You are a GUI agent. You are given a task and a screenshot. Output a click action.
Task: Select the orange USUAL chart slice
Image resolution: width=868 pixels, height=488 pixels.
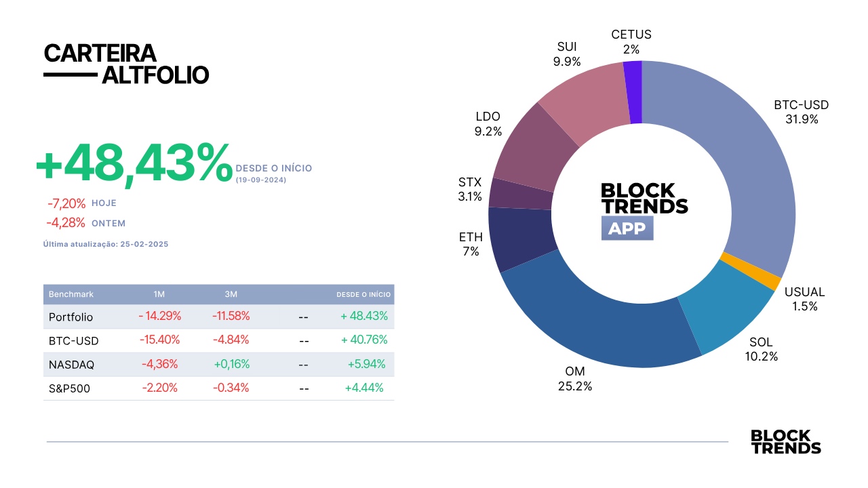pyautogui.click(x=750, y=271)
